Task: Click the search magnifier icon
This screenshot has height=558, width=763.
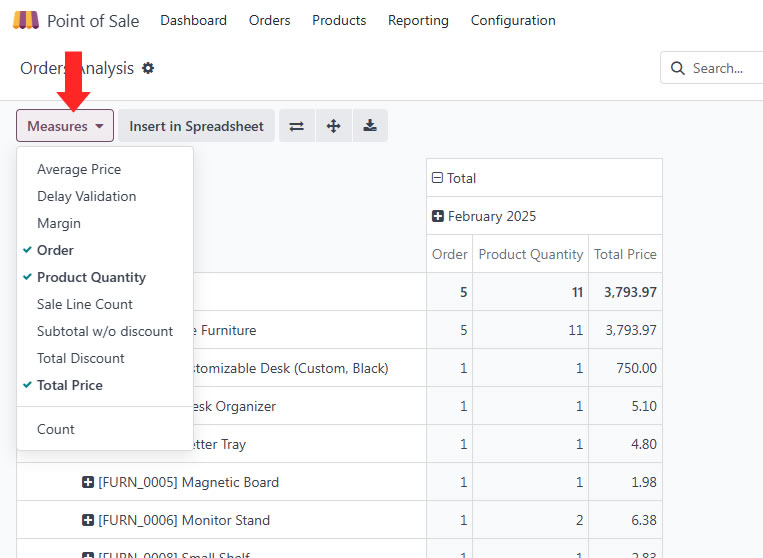Action: (677, 68)
